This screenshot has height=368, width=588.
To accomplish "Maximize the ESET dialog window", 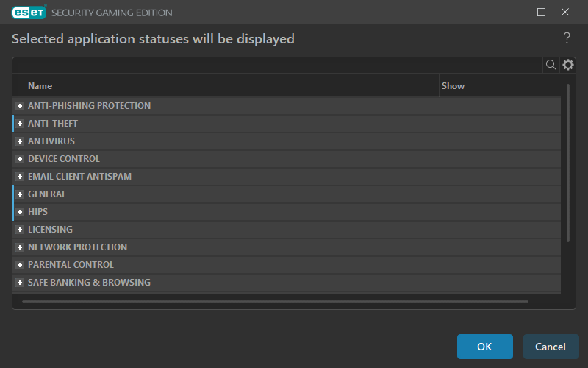I will click(541, 12).
